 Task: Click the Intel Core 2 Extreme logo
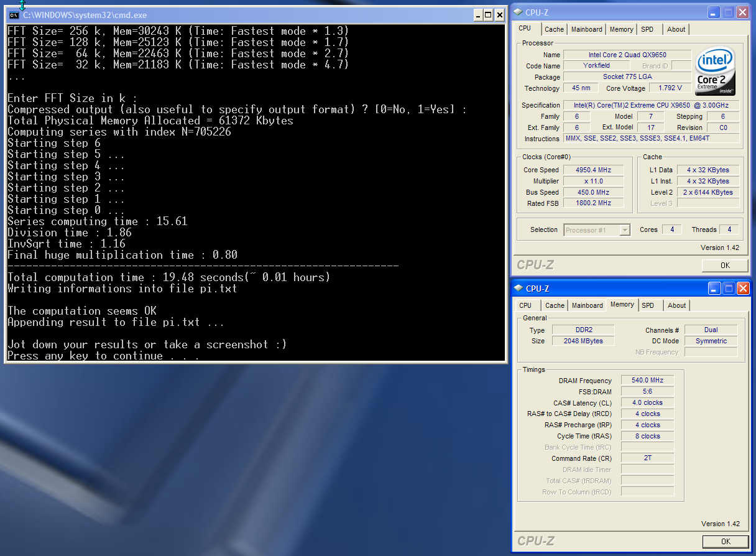[715, 71]
